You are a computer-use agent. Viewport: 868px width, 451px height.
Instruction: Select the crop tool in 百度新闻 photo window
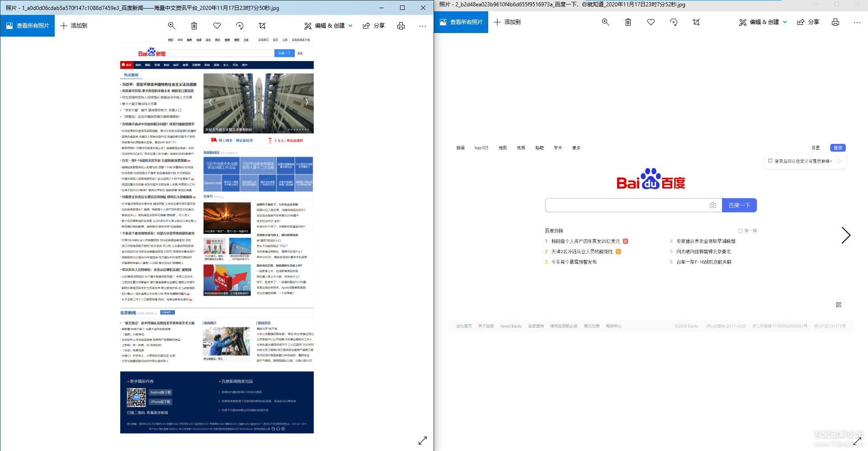(x=262, y=26)
